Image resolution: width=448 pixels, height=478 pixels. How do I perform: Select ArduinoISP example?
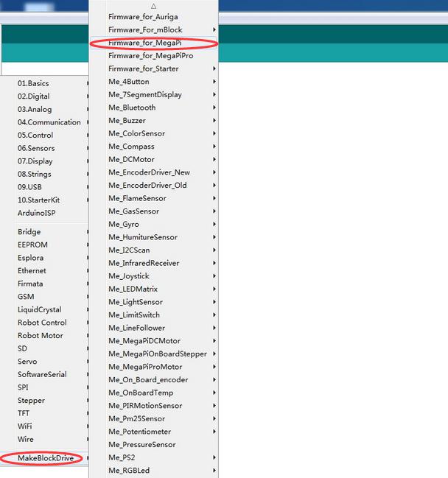point(44,213)
